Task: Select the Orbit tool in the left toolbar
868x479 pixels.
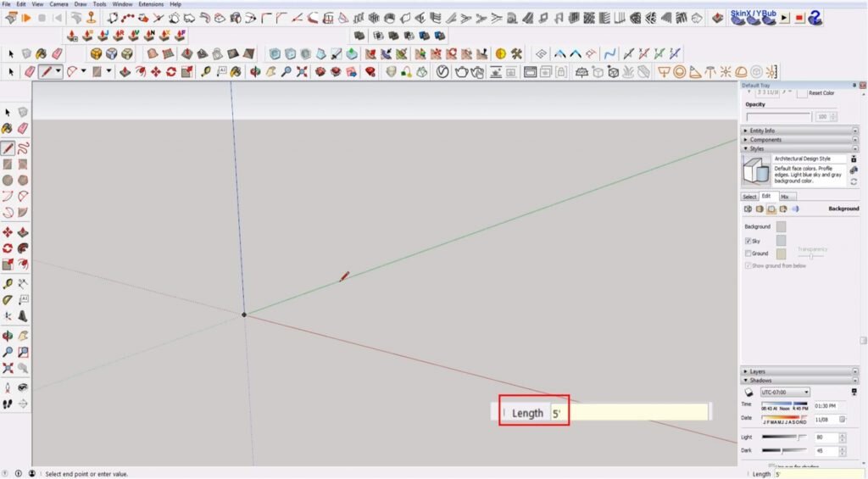Action: [x=8, y=336]
